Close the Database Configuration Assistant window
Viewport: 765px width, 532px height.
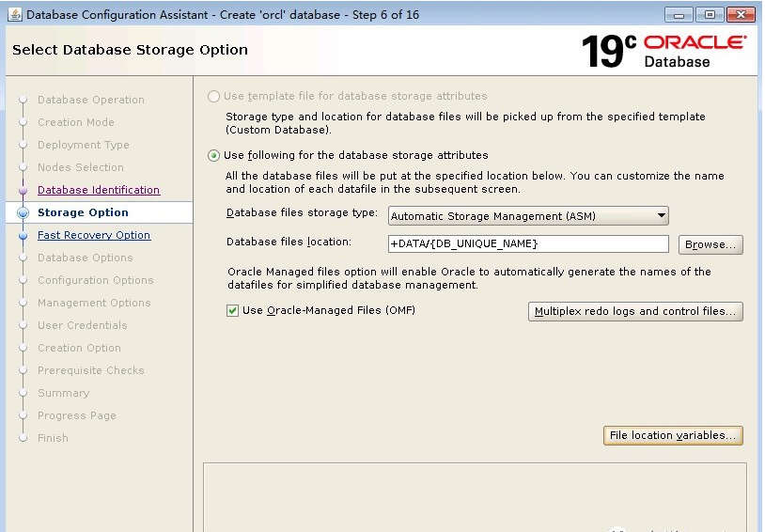pos(741,15)
